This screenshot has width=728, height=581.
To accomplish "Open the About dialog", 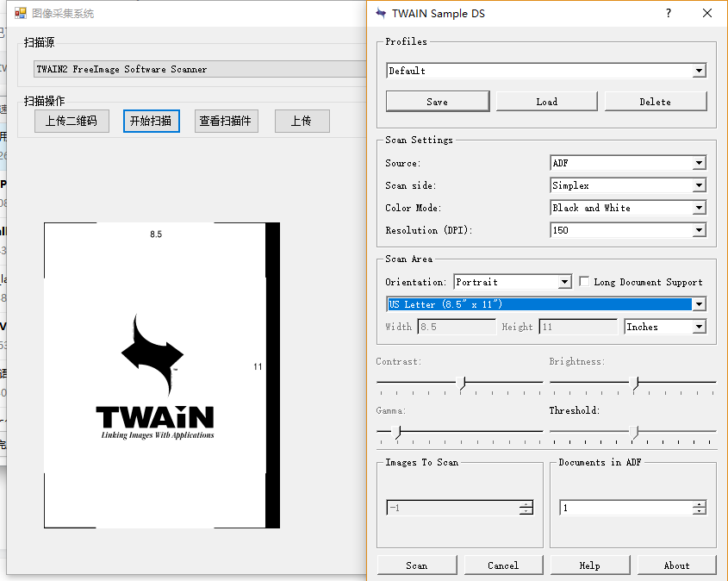I will pyautogui.click(x=676, y=565).
